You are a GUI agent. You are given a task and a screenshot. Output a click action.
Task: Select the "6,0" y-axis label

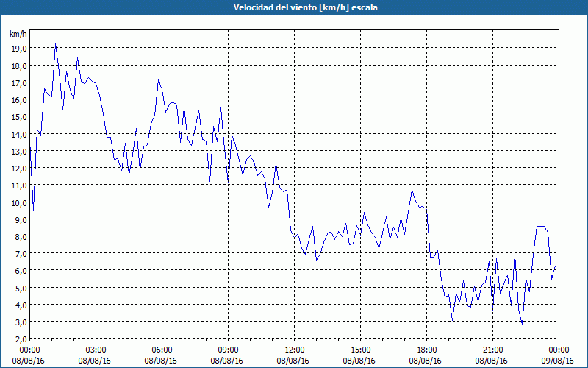pos(21,271)
